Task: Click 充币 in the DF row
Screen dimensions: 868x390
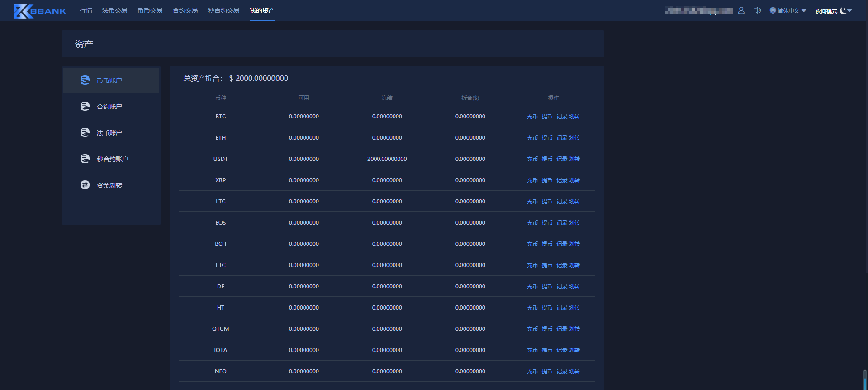Action: point(532,287)
